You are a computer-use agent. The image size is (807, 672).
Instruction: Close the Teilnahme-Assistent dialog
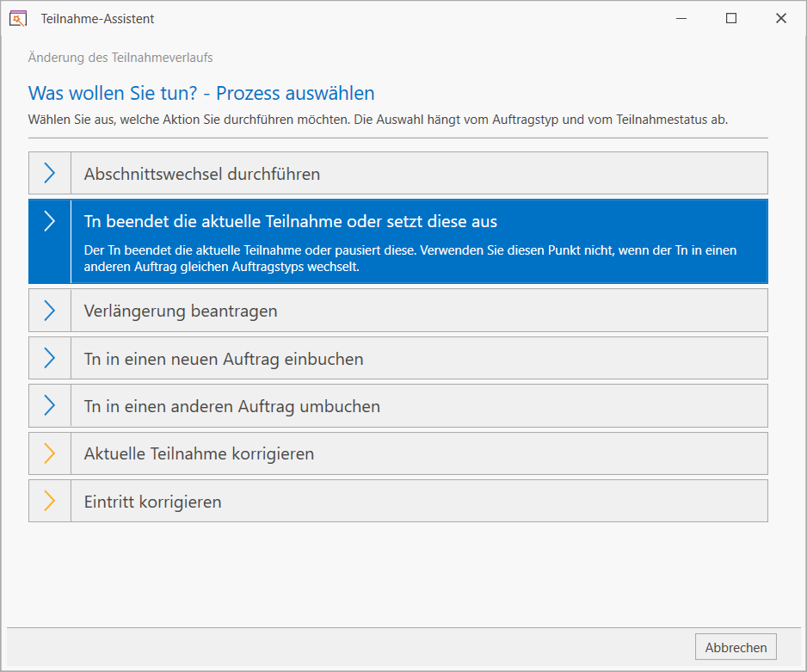780,19
